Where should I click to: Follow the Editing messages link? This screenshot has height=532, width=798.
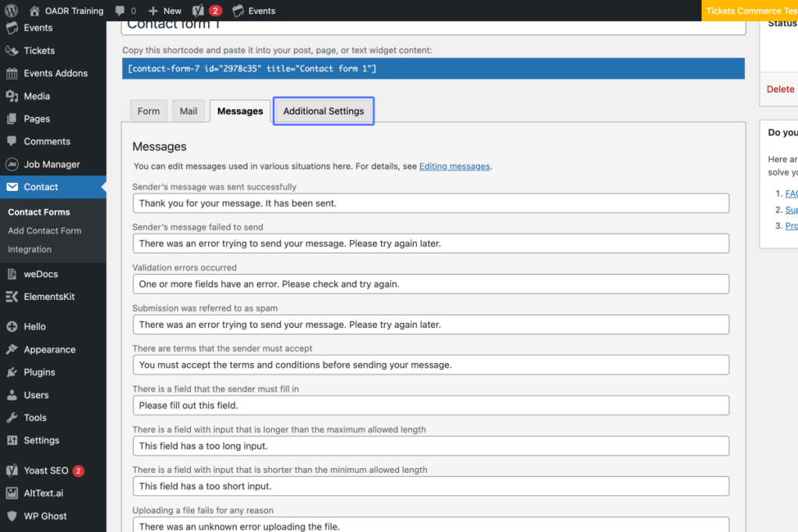[x=454, y=167]
